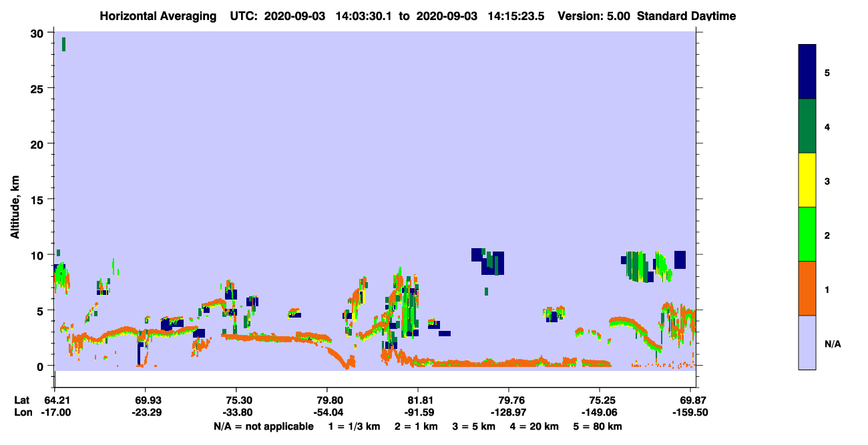The height and width of the screenshot is (445, 868).
Task: Click the longitude value -23.29
Action: (146, 412)
